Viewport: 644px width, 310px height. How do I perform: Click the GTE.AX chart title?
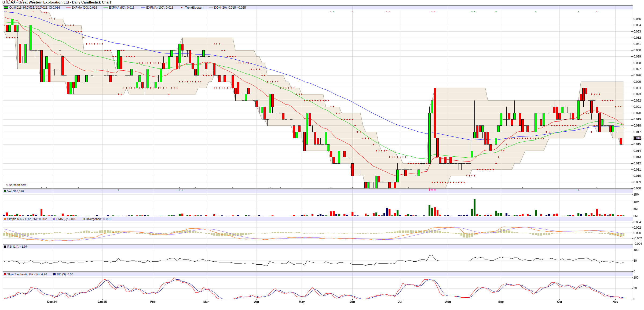point(57,2)
